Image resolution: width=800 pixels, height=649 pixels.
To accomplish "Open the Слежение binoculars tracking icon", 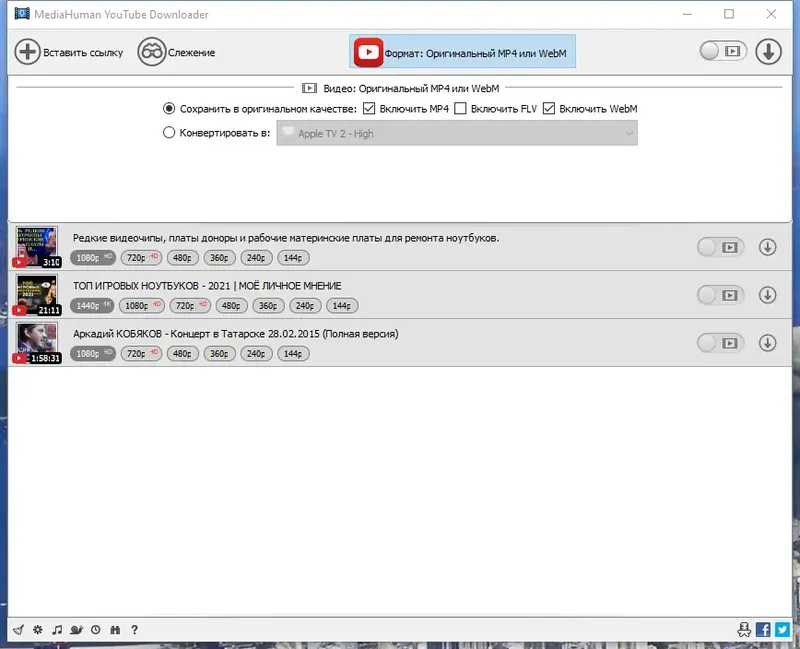I will click(152, 52).
